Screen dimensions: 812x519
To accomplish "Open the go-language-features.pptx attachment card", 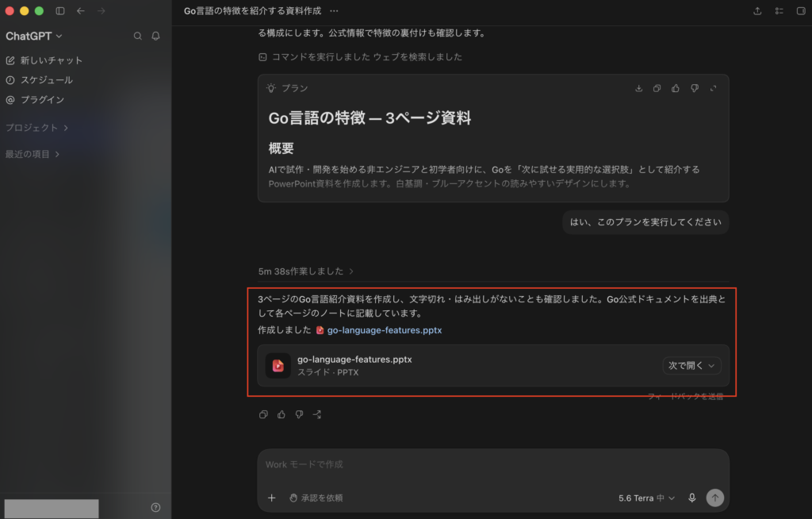I will tap(493, 366).
